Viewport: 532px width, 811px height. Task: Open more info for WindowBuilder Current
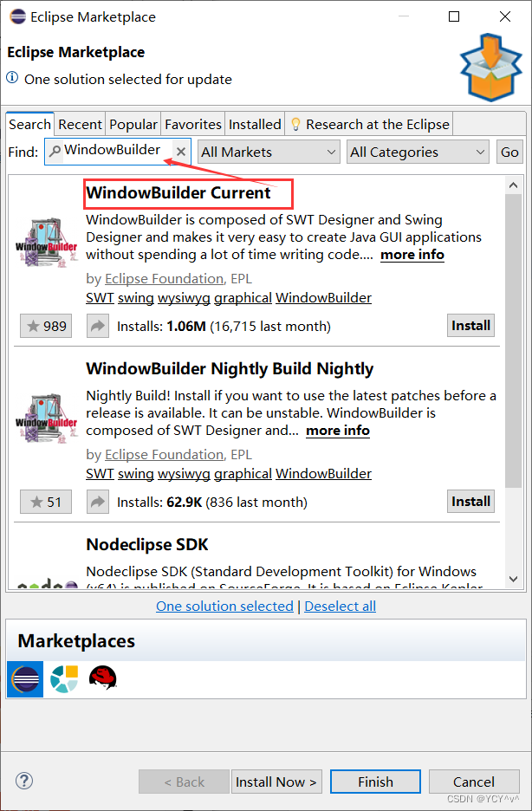(412, 255)
